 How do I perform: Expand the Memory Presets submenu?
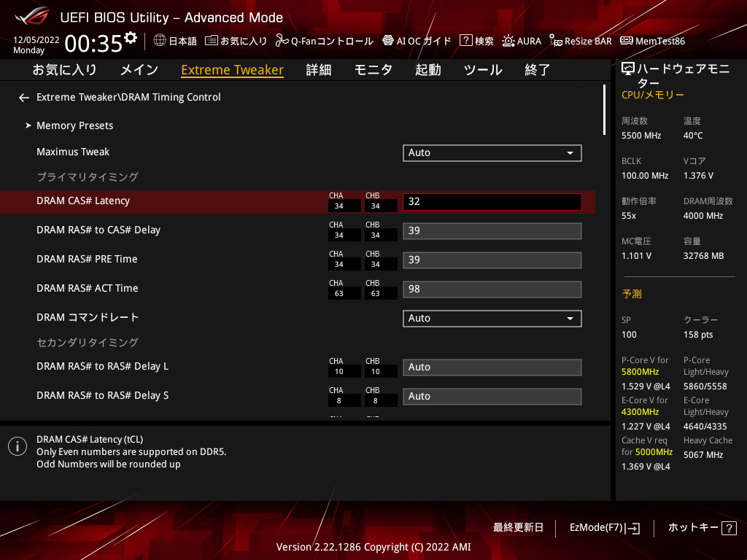[x=74, y=125]
